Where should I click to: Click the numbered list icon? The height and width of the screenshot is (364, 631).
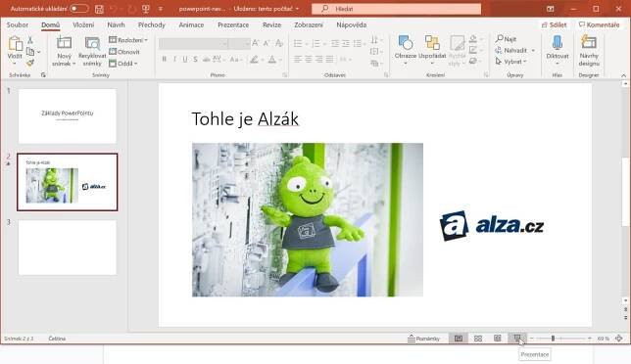click(x=315, y=43)
